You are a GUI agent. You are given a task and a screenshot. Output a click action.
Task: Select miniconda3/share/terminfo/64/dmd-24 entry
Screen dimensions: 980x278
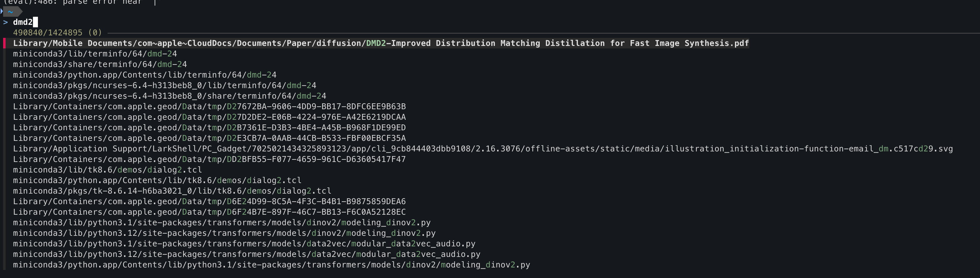[x=100, y=65]
